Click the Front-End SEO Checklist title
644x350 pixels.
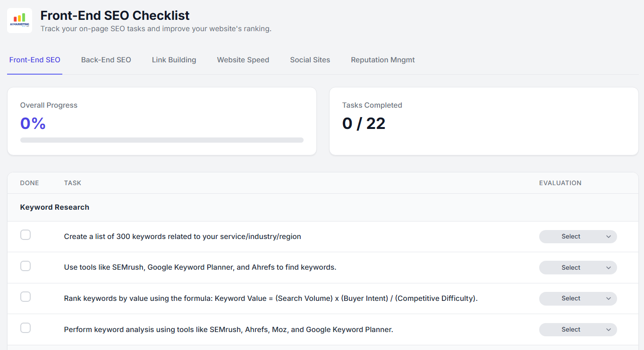(x=115, y=16)
